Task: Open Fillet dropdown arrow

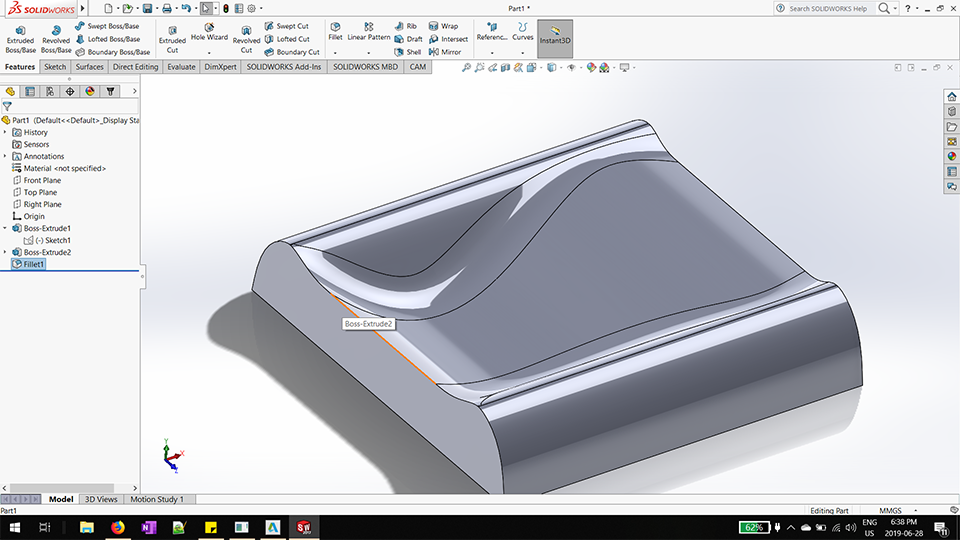Action: 335,53
